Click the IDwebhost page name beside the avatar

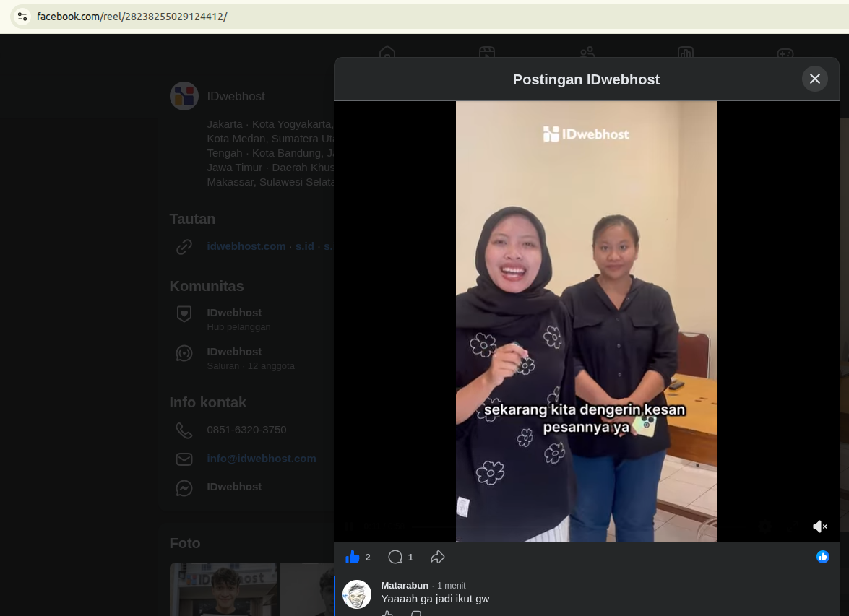coord(236,96)
